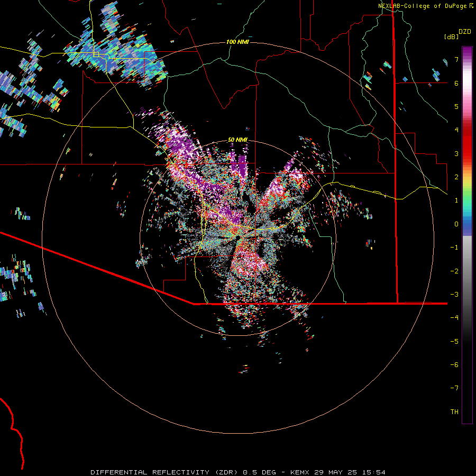Click the -2 value on color scale
Image resolution: width=476 pixels, height=476 pixels.
click(x=454, y=271)
